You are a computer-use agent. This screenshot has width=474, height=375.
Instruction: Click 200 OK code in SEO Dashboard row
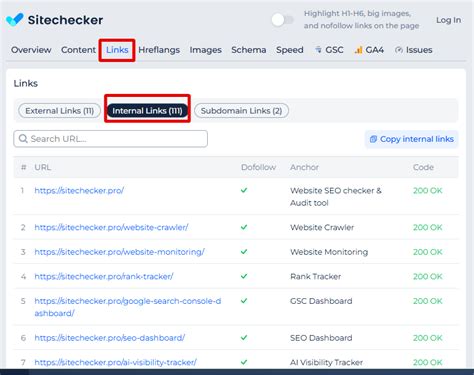tap(428, 338)
